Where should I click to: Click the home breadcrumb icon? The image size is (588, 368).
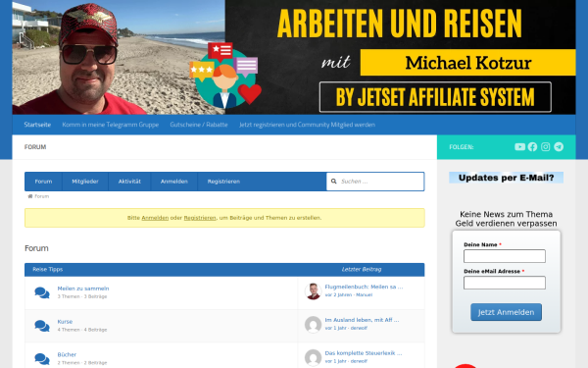[30, 196]
